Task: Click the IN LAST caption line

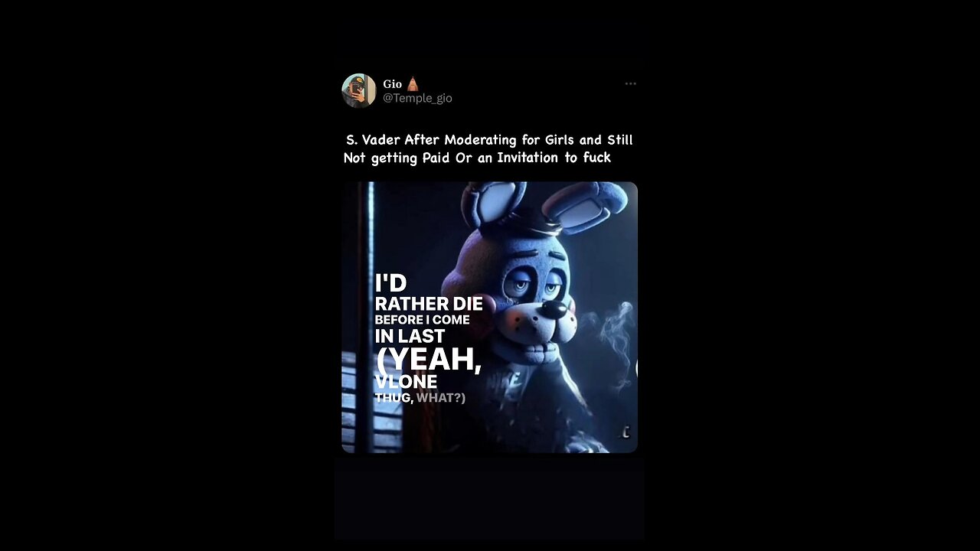Action: 410,336
